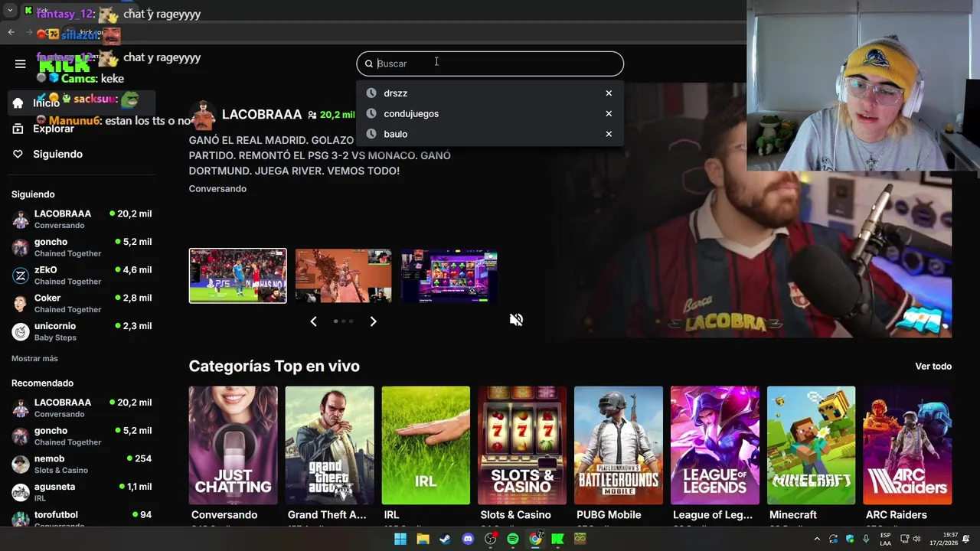
Task: Show hidden system tray icons
Action: (x=817, y=539)
